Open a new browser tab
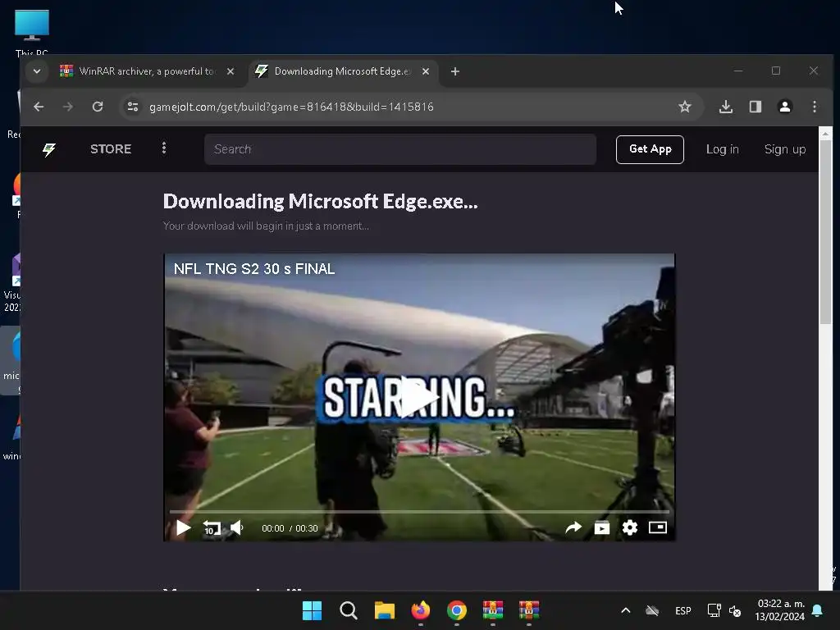This screenshot has width=840, height=630. pos(454,71)
